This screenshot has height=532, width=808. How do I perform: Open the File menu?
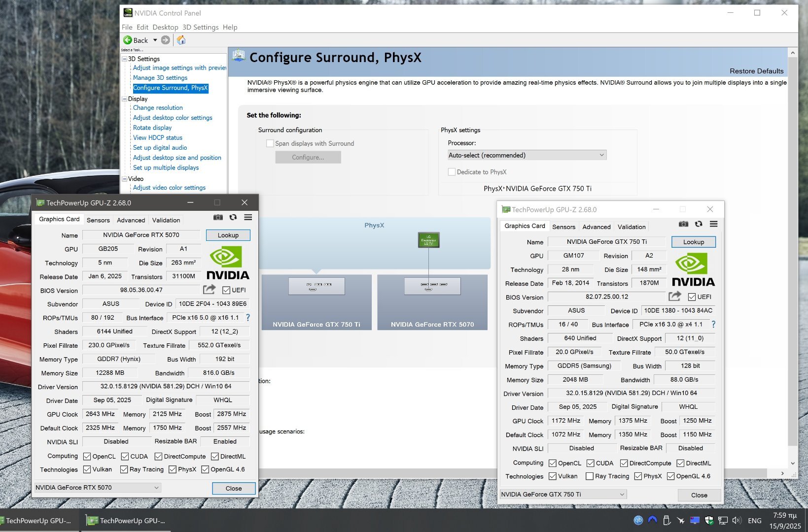click(x=127, y=27)
